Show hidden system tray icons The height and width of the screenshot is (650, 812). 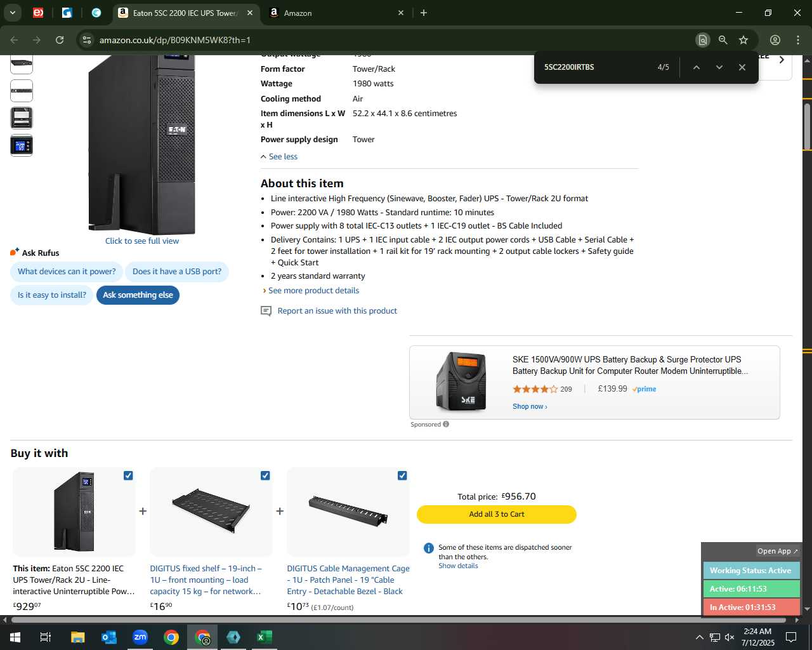699,637
